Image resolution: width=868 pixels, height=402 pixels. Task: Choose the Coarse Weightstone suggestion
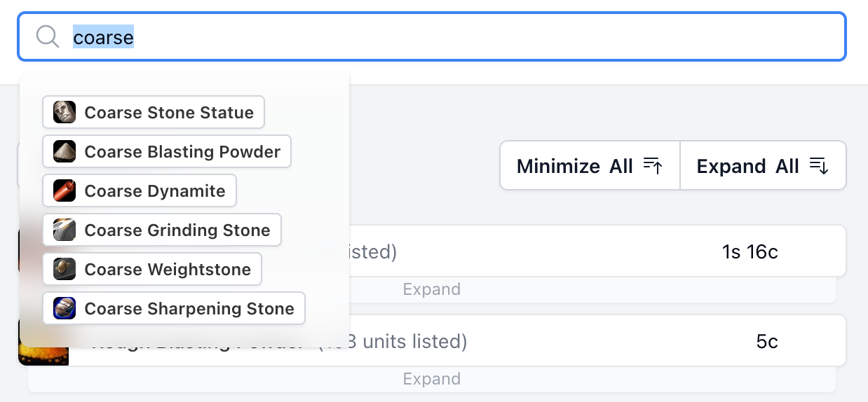167,269
